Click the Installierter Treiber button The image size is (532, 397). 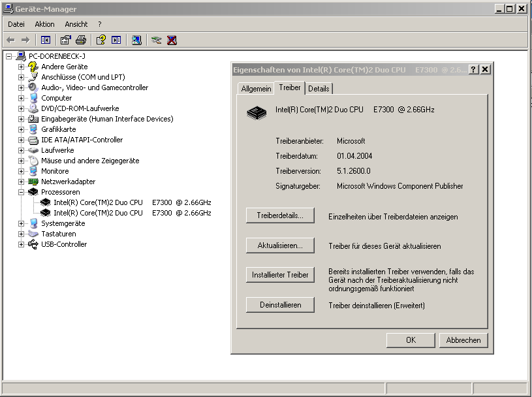click(x=280, y=275)
